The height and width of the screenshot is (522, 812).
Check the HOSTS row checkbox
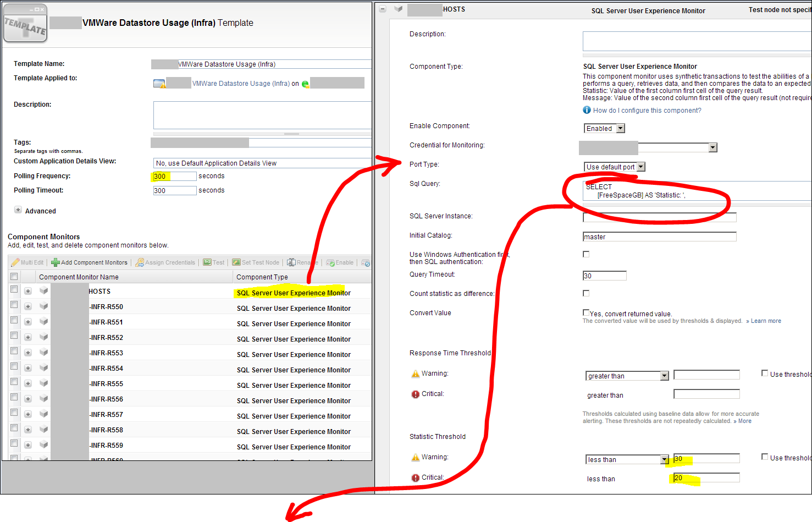coord(14,289)
